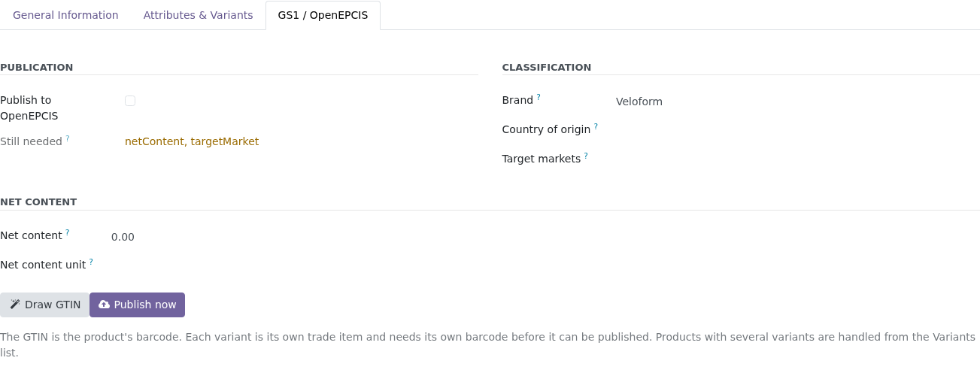Click the Publish now button
The width and height of the screenshot is (980, 385).
pos(137,305)
